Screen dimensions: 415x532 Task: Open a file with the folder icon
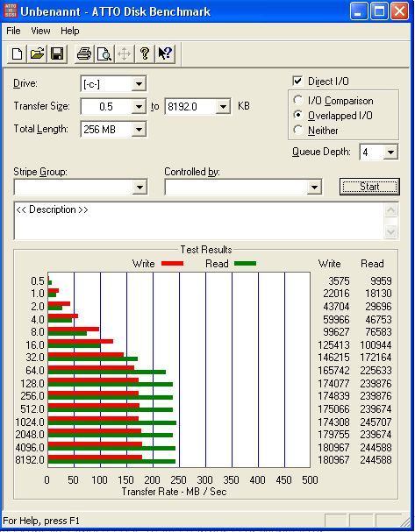coord(37,53)
